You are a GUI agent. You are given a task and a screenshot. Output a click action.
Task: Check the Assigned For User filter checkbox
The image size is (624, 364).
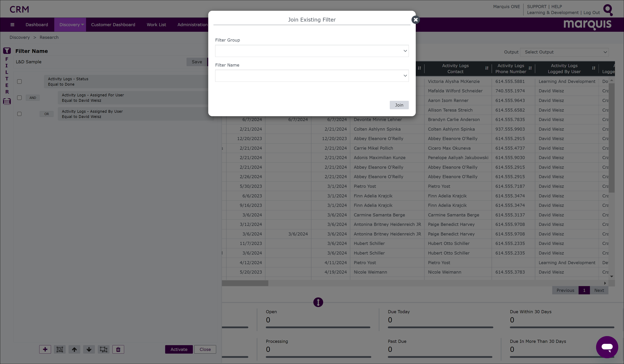tap(19, 98)
